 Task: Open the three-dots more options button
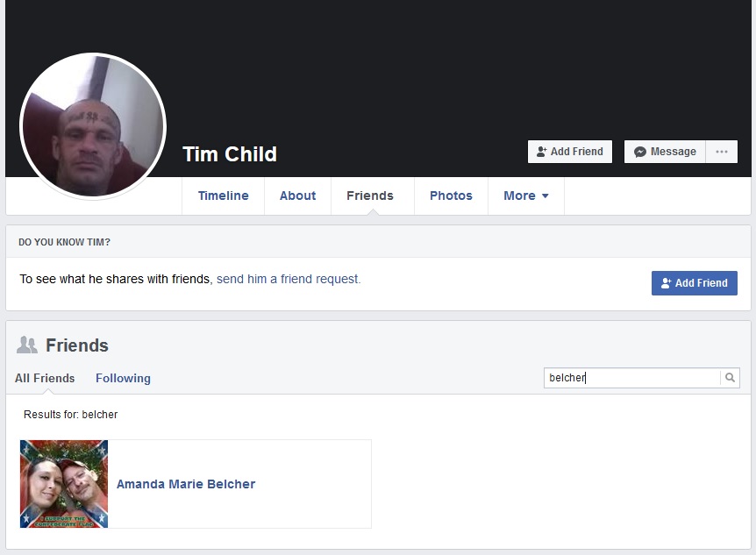pyautogui.click(x=722, y=152)
